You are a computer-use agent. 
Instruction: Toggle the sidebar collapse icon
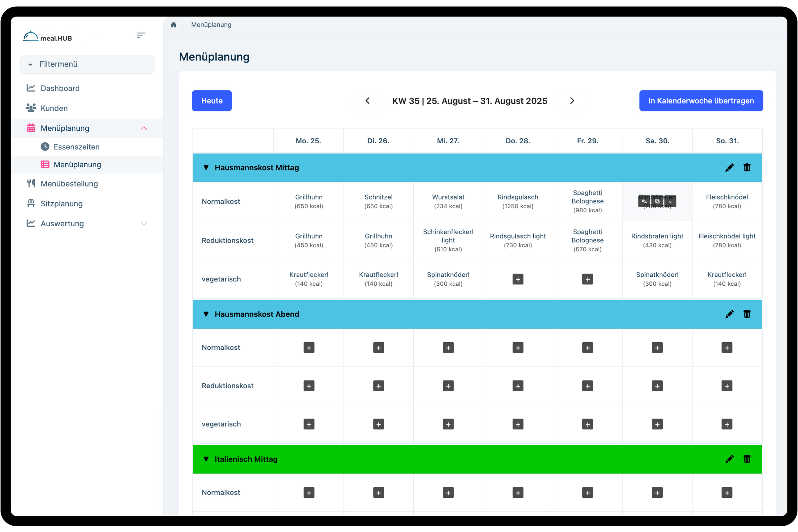(141, 35)
